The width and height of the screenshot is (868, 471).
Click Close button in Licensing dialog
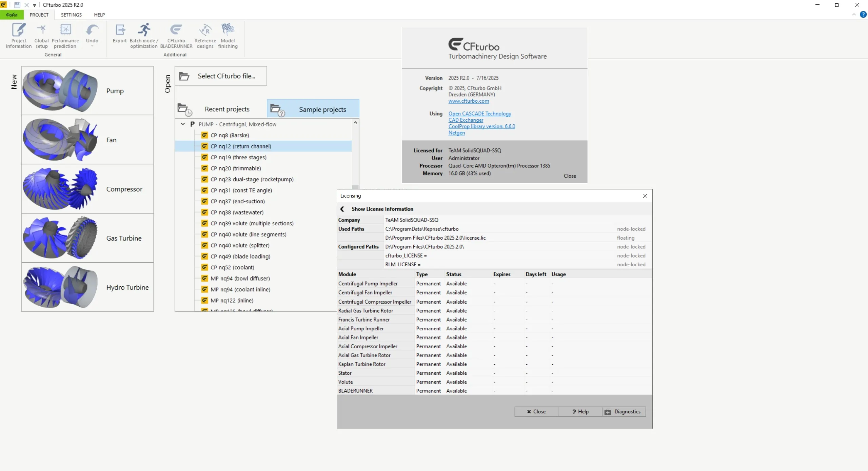pos(536,411)
